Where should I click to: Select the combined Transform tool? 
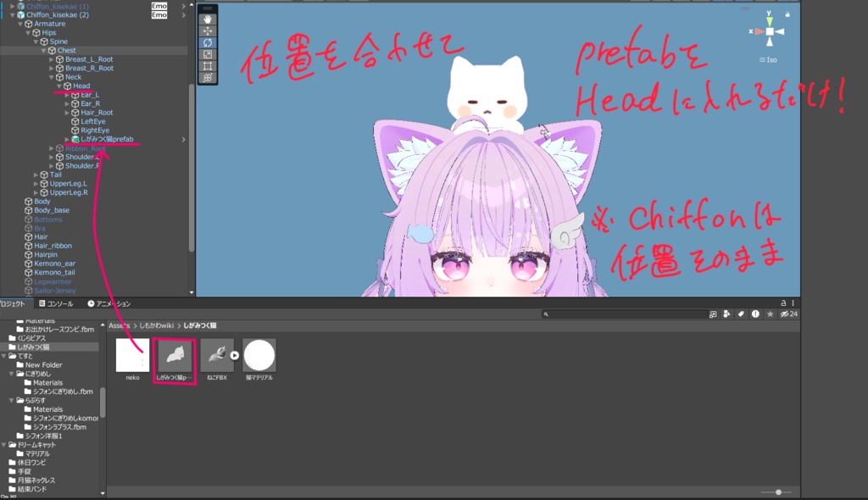208,77
